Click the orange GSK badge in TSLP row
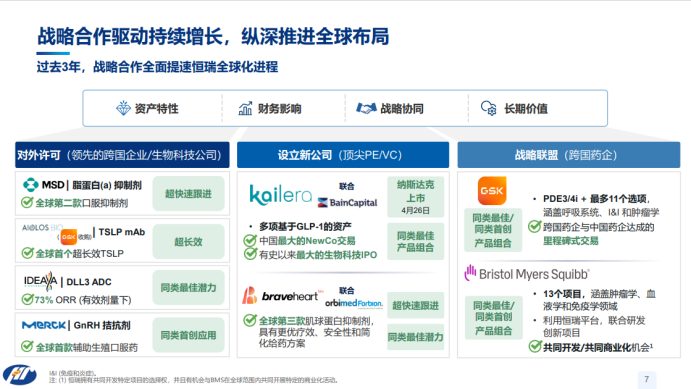The height and width of the screenshot is (389, 691). [69, 237]
